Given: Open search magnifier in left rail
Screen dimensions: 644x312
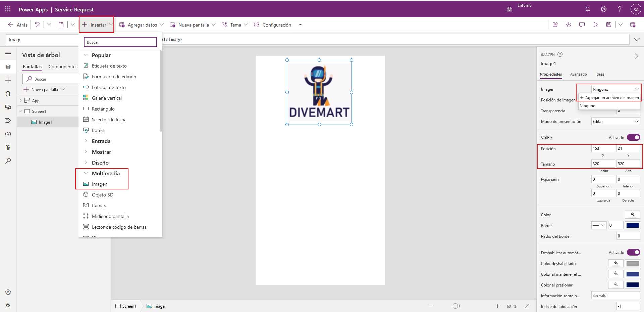Looking at the screenshot, I should pyautogui.click(x=8, y=161).
